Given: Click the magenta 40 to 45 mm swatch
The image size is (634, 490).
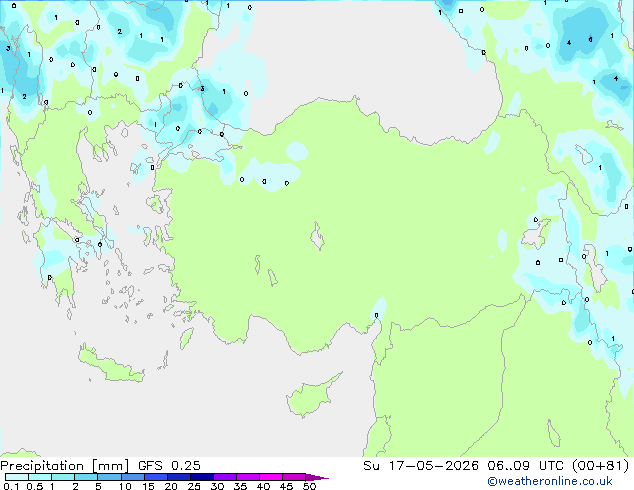Looking at the screenshot, I should [271, 477].
